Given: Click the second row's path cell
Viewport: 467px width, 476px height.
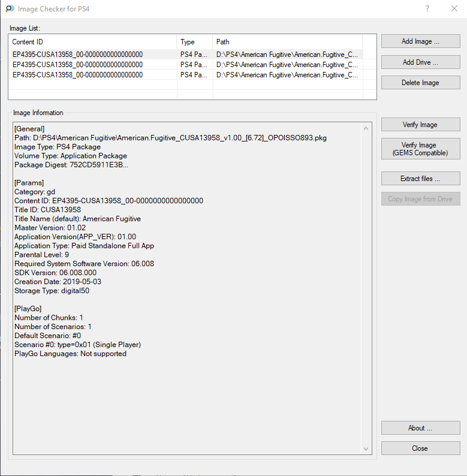Looking at the screenshot, I should [x=287, y=65].
